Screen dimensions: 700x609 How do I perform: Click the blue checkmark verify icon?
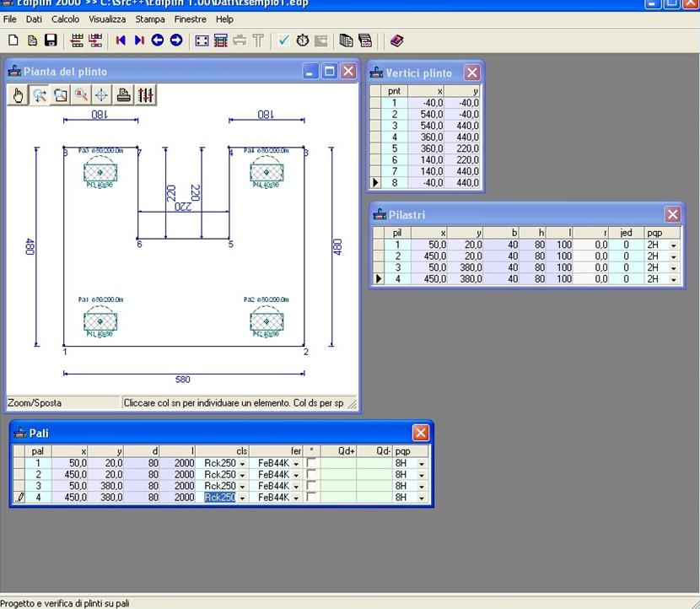[x=283, y=40]
